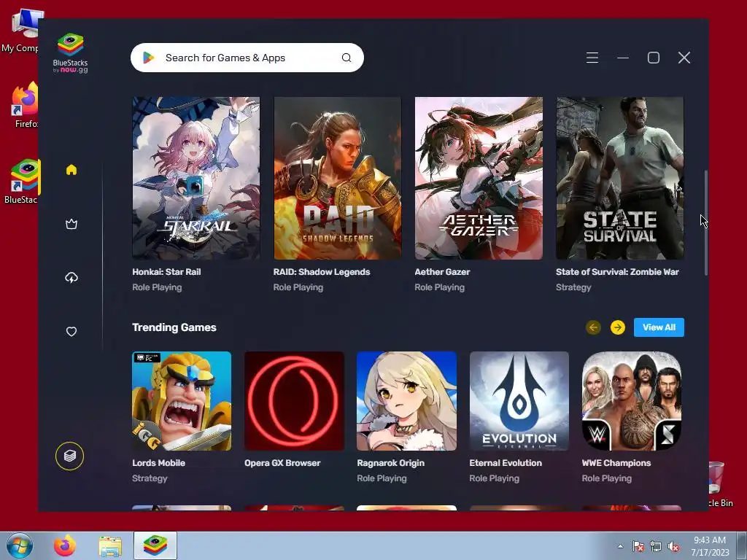
Task: Open Ragnarok Origin game icon
Action: click(x=406, y=401)
